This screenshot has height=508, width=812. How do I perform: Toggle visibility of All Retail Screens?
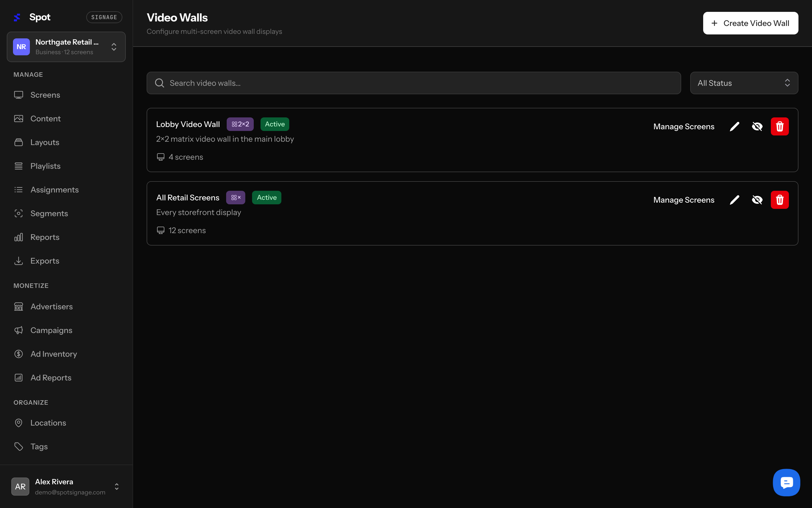[757, 200]
